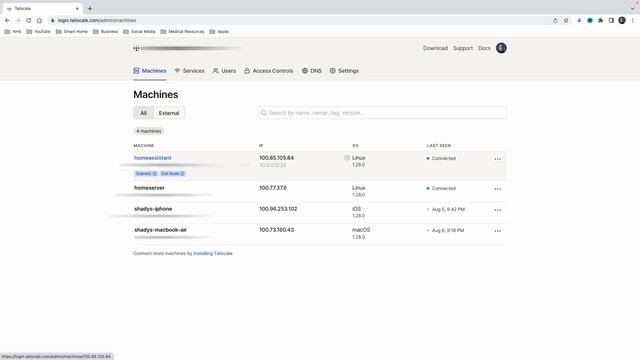This screenshot has width=640, height=360.
Task: Switch to the Machines tab
Action: pos(150,71)
